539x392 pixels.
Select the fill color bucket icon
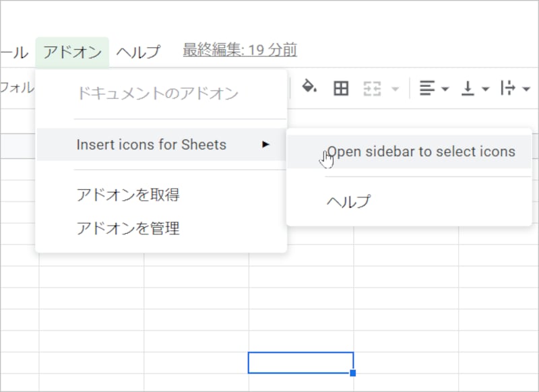point(307,88)
